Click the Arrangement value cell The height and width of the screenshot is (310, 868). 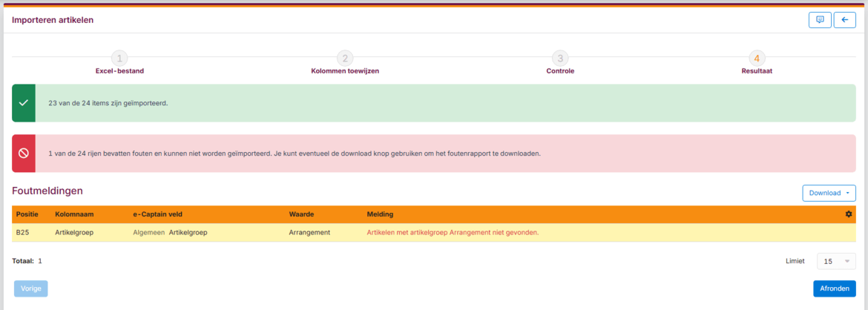[309, 233]
